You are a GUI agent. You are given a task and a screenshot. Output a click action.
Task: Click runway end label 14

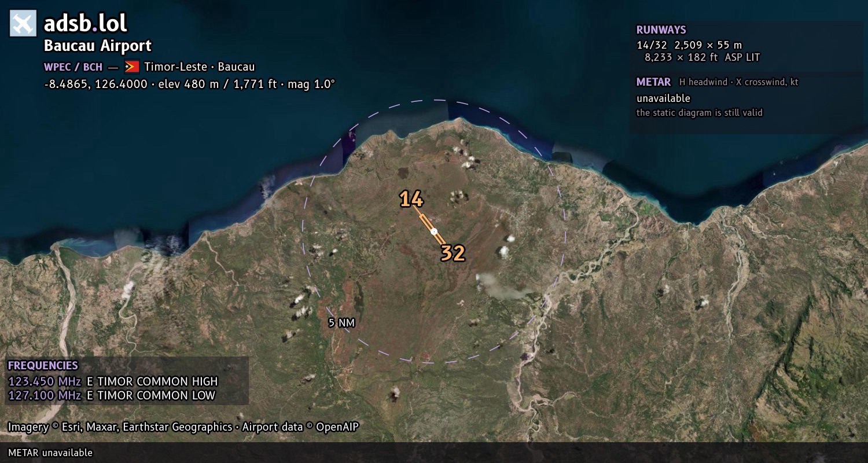(x=411, y=200)
